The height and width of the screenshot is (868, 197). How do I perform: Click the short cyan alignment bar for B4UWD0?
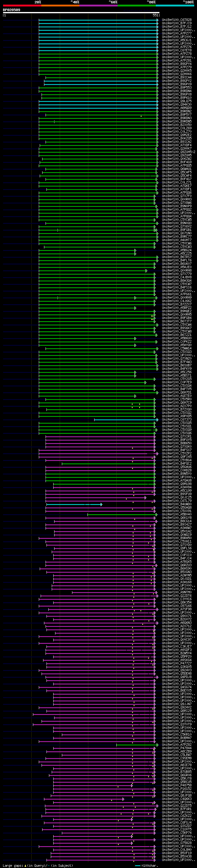click(74, 504)
